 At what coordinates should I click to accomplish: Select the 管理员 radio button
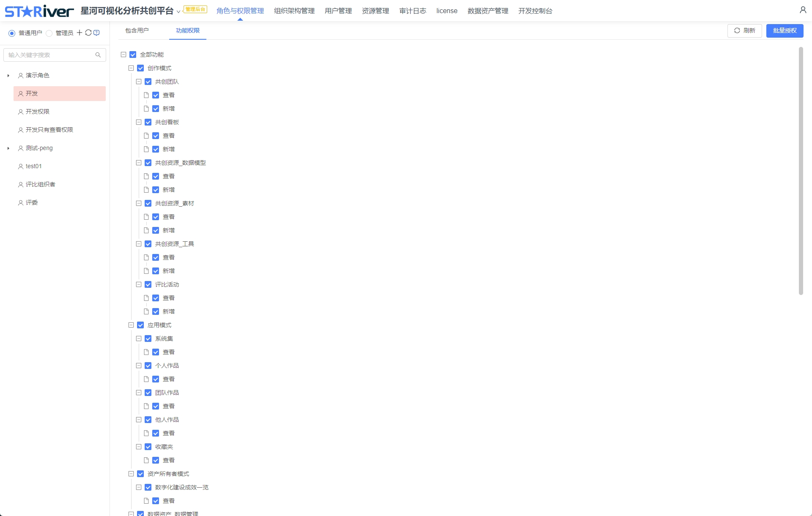[49, 33]
